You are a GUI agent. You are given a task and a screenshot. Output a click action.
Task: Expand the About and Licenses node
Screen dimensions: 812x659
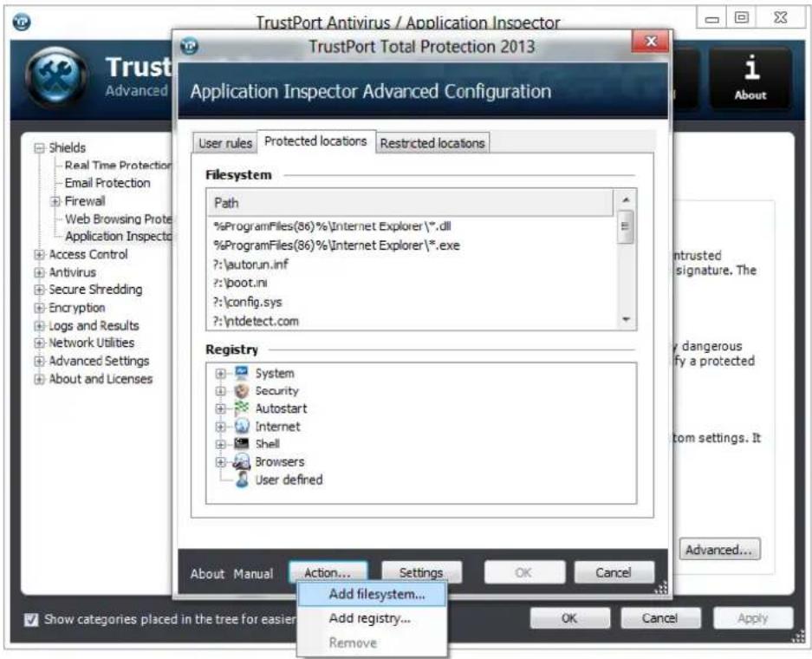(39, 379)
